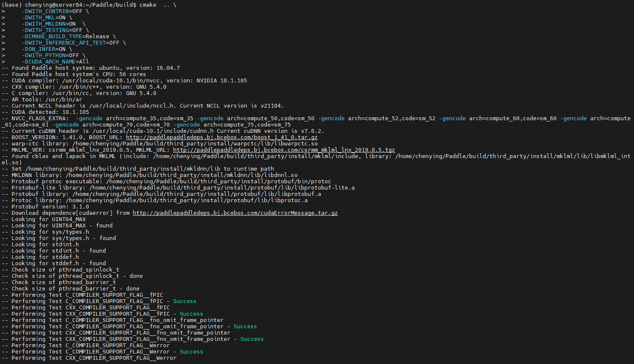Viewport: 634px width, 364px height.
Task: Click the 'CXX compiler: /usr/bin/c++' line
Action: click(x=84, y=87)
